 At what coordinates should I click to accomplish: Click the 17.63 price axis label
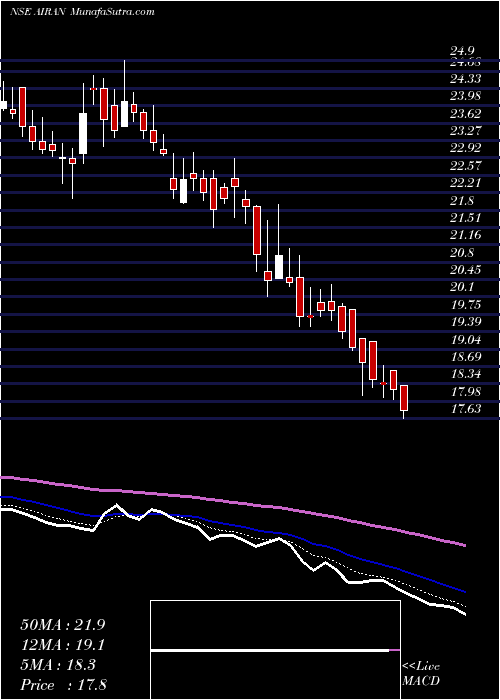coord(465,408)
